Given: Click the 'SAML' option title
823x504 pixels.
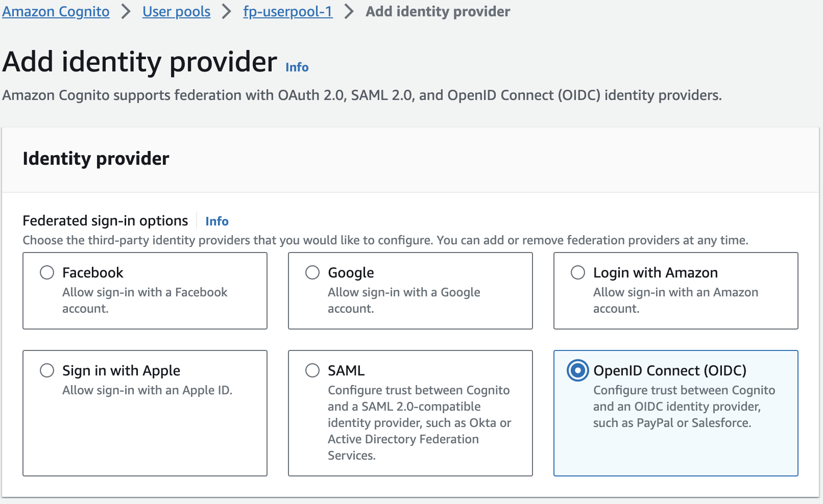Looking at the screenshot, I should 346,370.
